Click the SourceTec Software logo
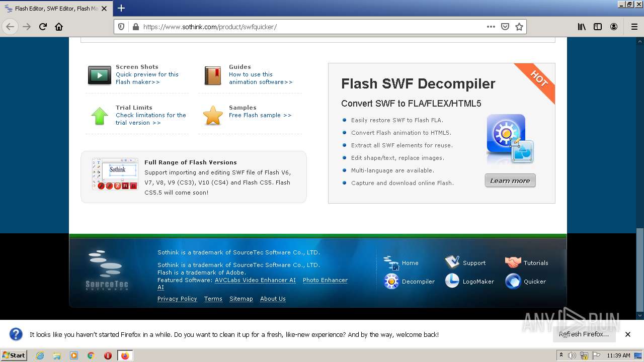This screenshot has height=362, width=644. coord(107,270)
